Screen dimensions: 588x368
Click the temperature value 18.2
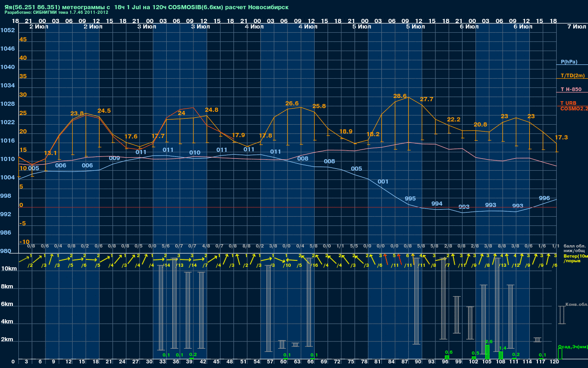click(373, 134)
